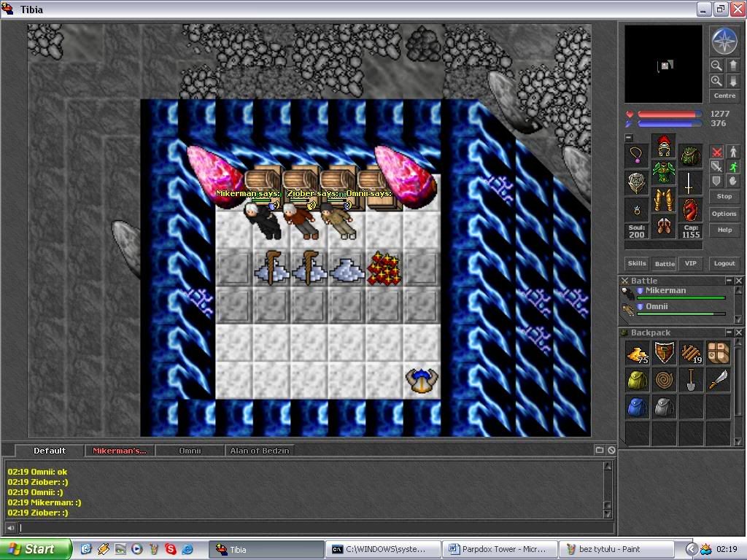Toggle the VIP list window
Viewport: 747px width, 560px height.
pyautogui.click(x=691, y=263)
